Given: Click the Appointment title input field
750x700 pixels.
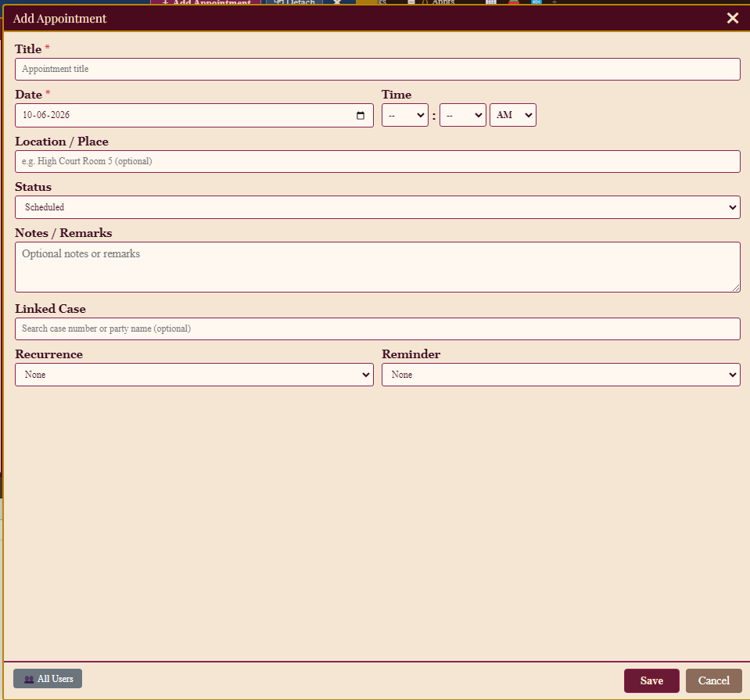Looking at the screenshot, I should pyautogui.click(x=378, y=69).
